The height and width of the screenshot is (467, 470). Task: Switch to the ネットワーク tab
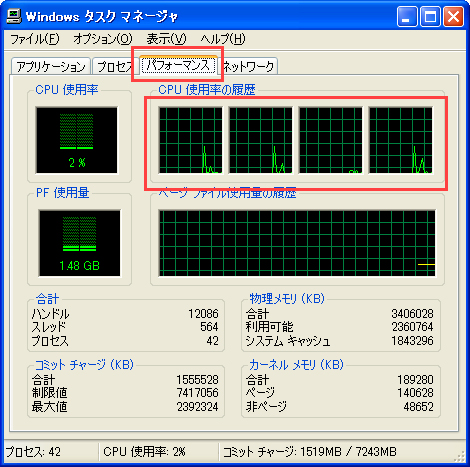click(x=248, y=66)
